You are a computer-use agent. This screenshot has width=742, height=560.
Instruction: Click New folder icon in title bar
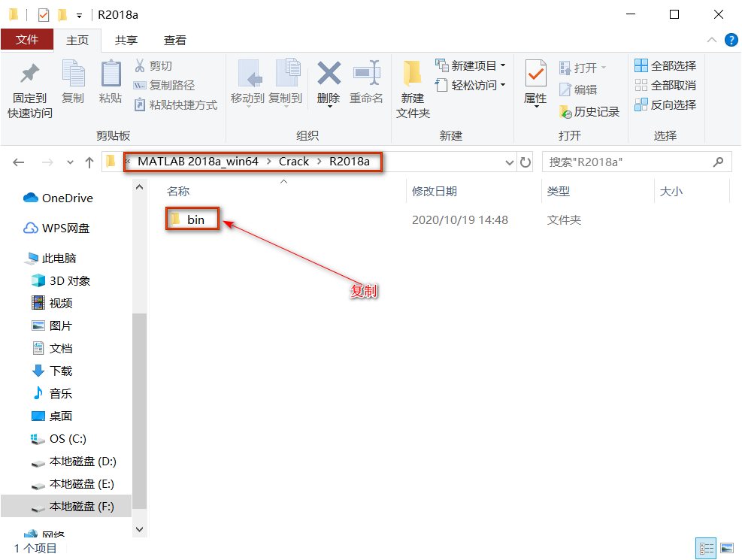62,15
